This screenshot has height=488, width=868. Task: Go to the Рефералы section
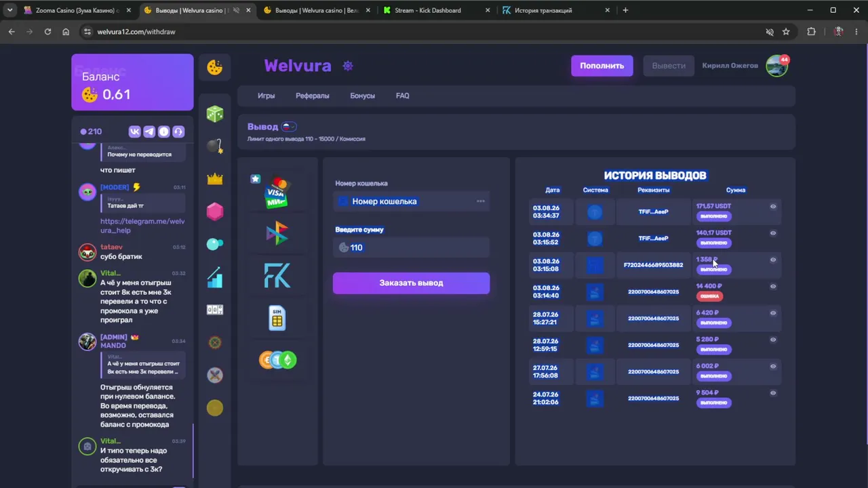coord(313,96)
